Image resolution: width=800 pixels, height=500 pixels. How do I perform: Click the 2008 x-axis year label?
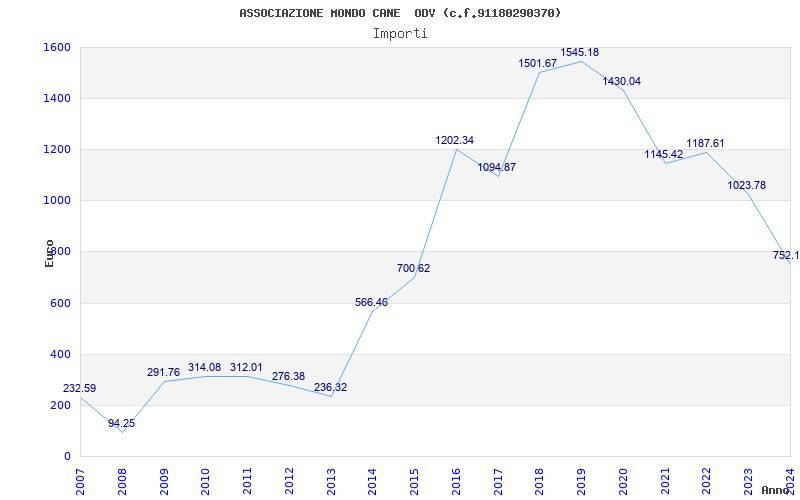(122, 480)
